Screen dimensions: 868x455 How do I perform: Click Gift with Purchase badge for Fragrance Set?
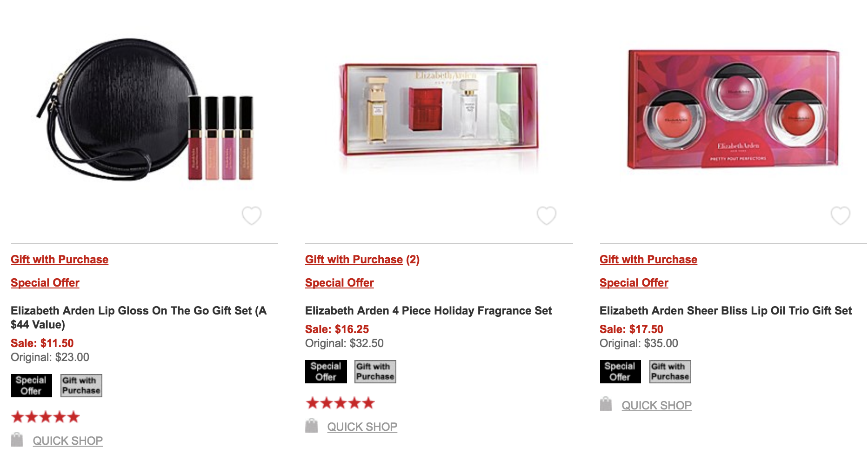[x=375, y=372]
